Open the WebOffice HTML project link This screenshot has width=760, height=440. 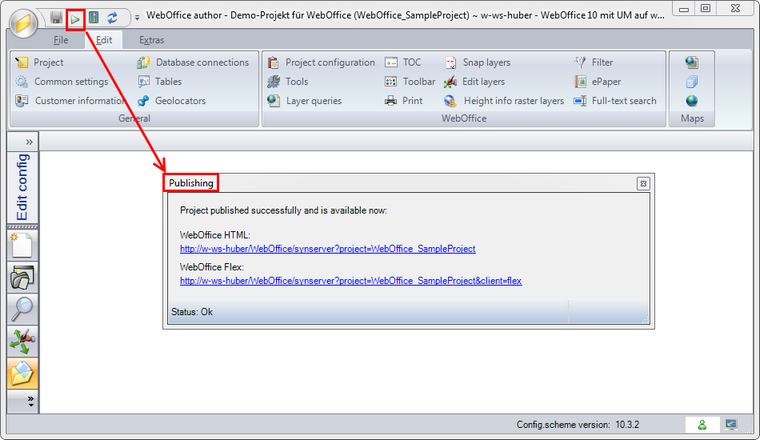click(x=327, y=248)
